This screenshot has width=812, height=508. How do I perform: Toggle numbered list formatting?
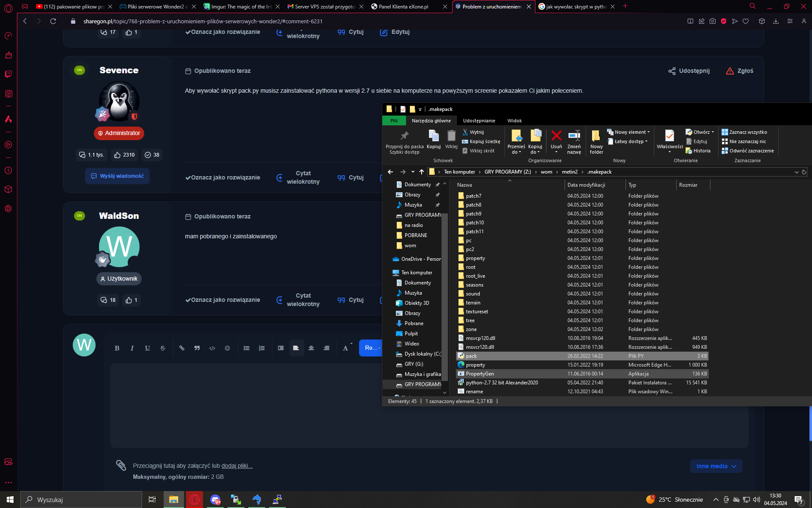(x=262, y=348)
